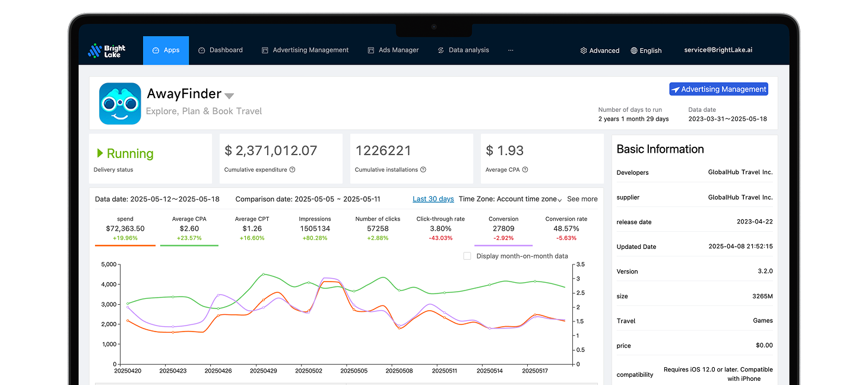Viewport: 868px width, 385px height.
Task: Toggle the Number of clicks metric
Action: coord(378,229)
